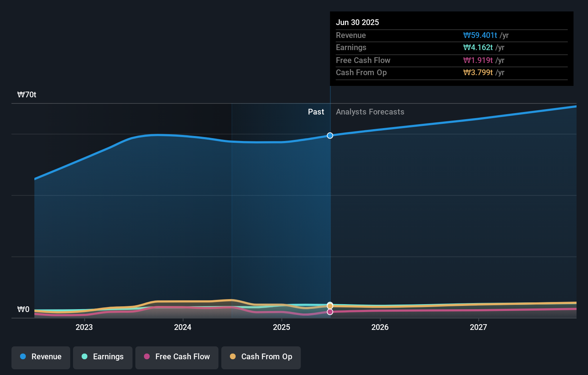Image resolution: width=588 pixels, height=375 pixels.
Task: Expand the Analysts Forecasts section
Action: click(x=370, y=112)
